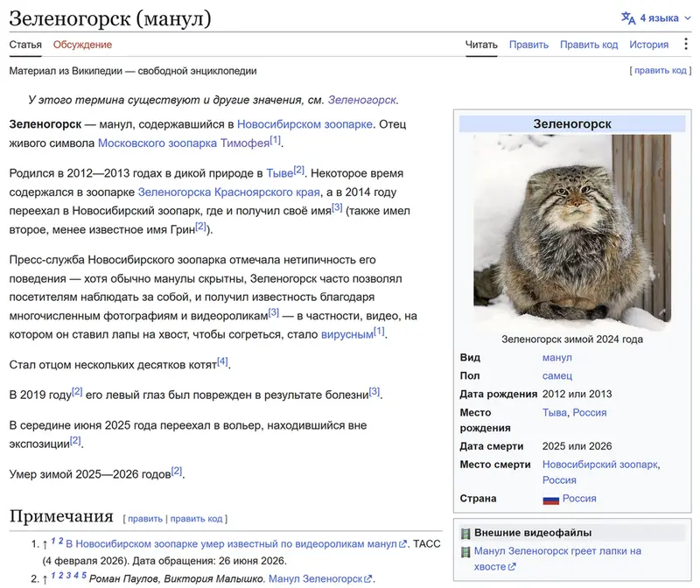Click the page title Зеленогорск (манул)
This screenshot has height=588, width=700.
click(x=110, y=18)
